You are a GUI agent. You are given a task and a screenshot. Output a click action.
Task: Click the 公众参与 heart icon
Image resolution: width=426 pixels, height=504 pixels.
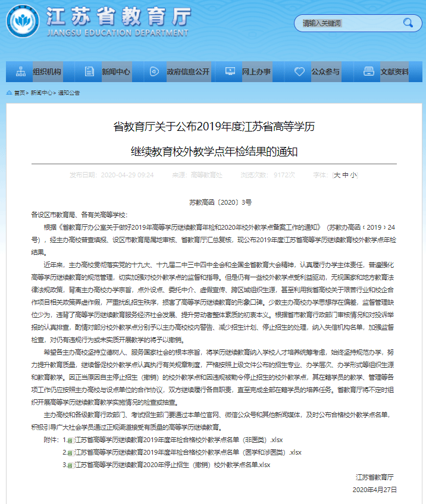click(x=299, y=71)
